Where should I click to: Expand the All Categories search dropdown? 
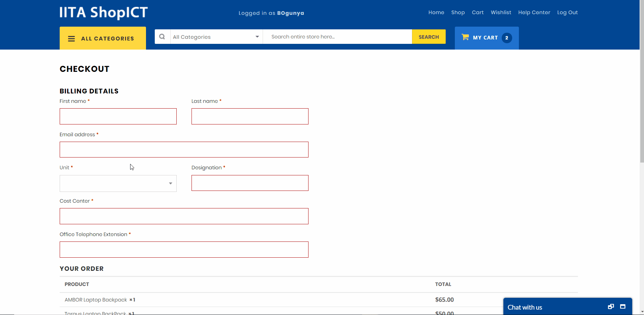tap(216, 37)
